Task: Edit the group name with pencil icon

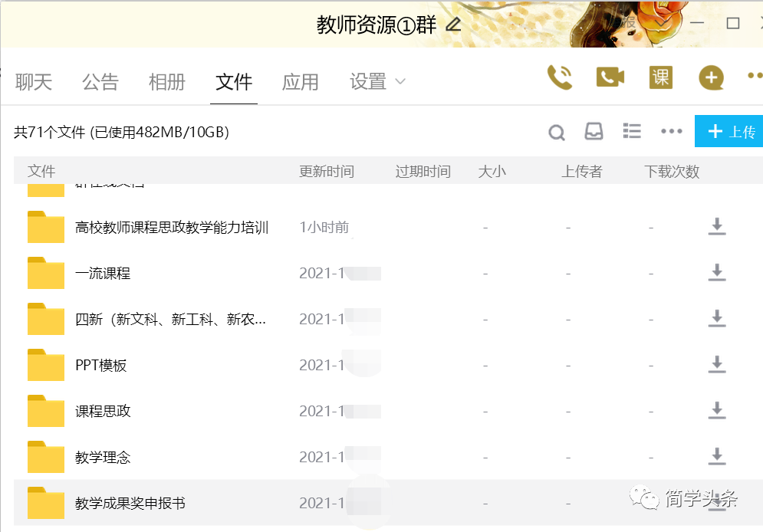Action: click(453, 25)
